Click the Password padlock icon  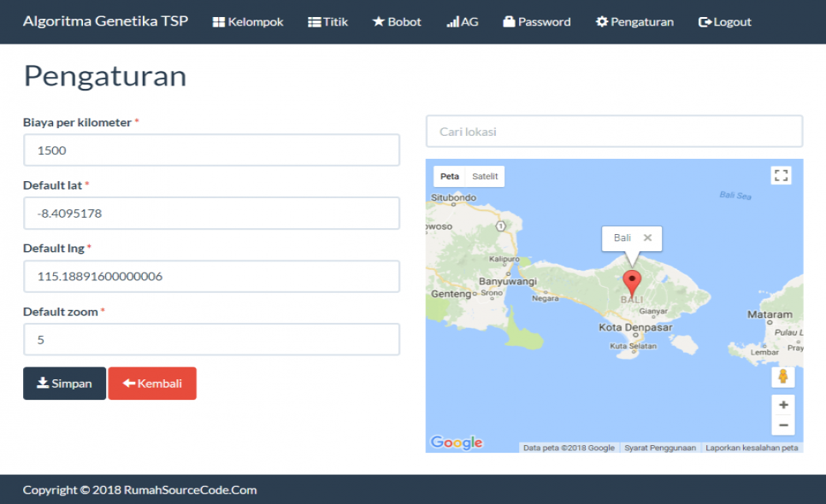click(508, 21)
